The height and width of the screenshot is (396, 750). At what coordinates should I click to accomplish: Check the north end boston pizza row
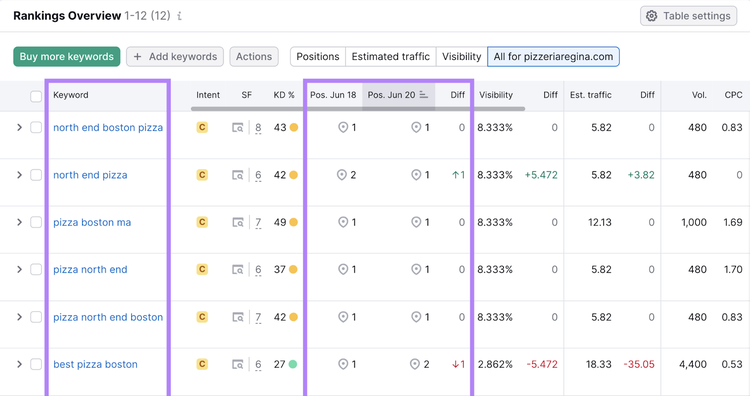(x=36, y=127)
